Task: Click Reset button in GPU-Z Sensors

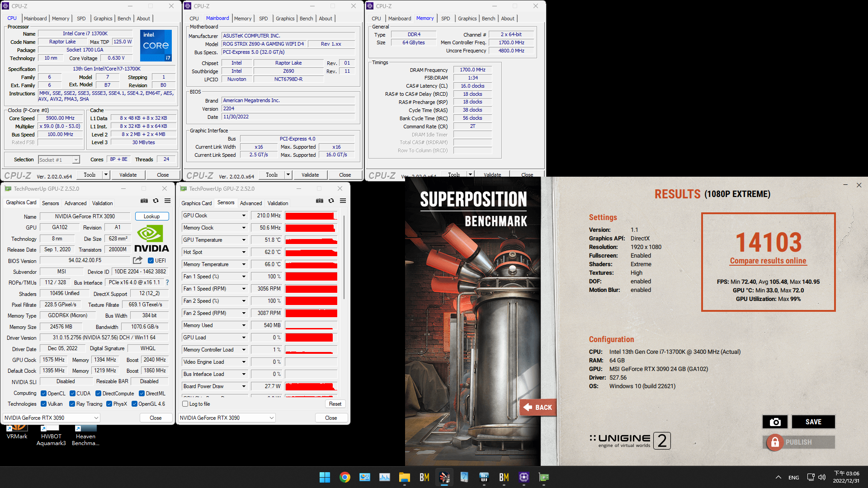Action: pyautogui.click(x=335, y=404)
